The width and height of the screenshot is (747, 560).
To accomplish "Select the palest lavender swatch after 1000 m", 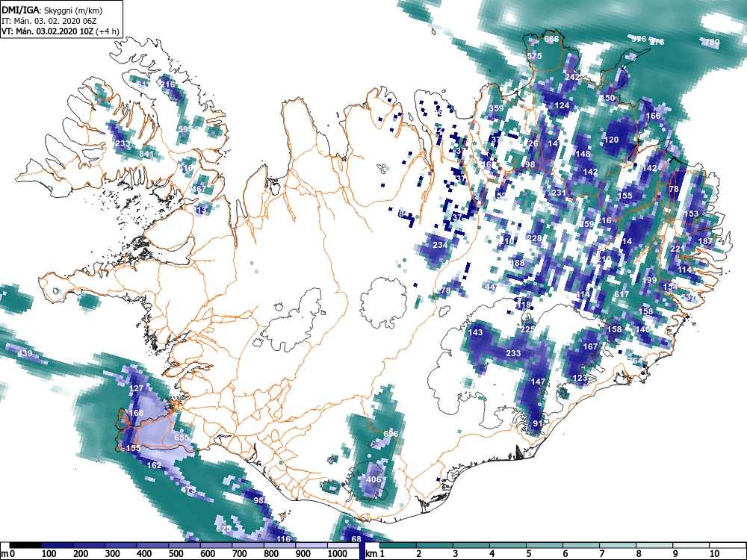I will 344,545.
